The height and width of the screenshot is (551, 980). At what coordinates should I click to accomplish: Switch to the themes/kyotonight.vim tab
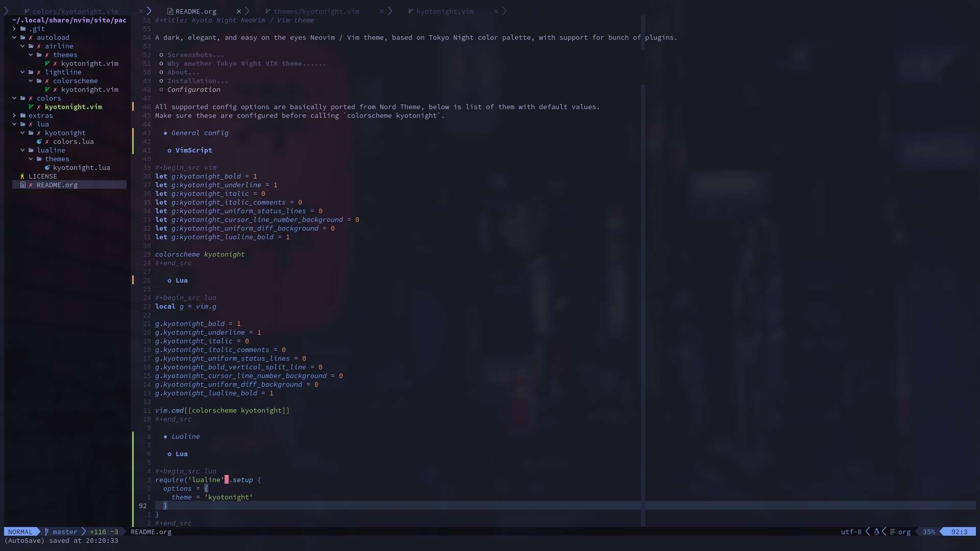(x=316, y=11)
